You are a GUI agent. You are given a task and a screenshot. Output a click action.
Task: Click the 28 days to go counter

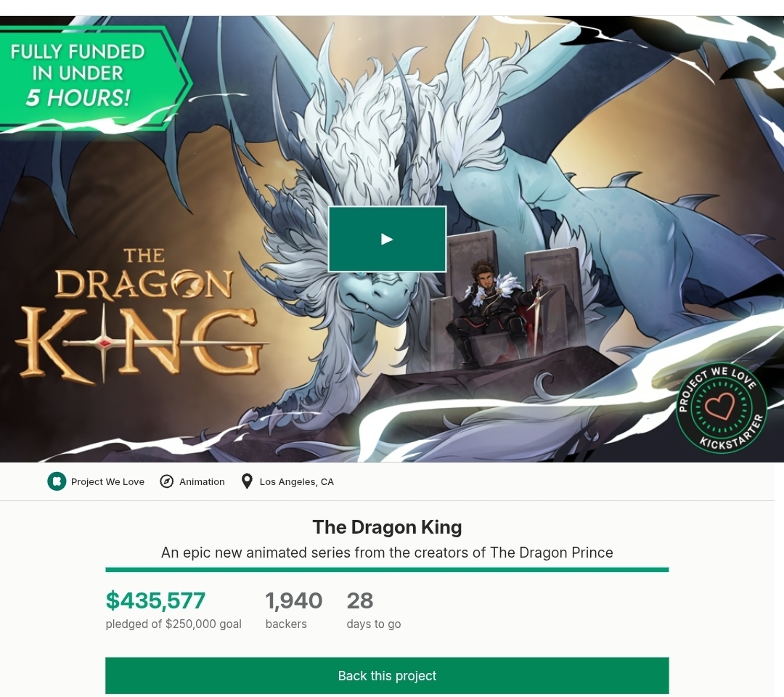coord(360,600)
